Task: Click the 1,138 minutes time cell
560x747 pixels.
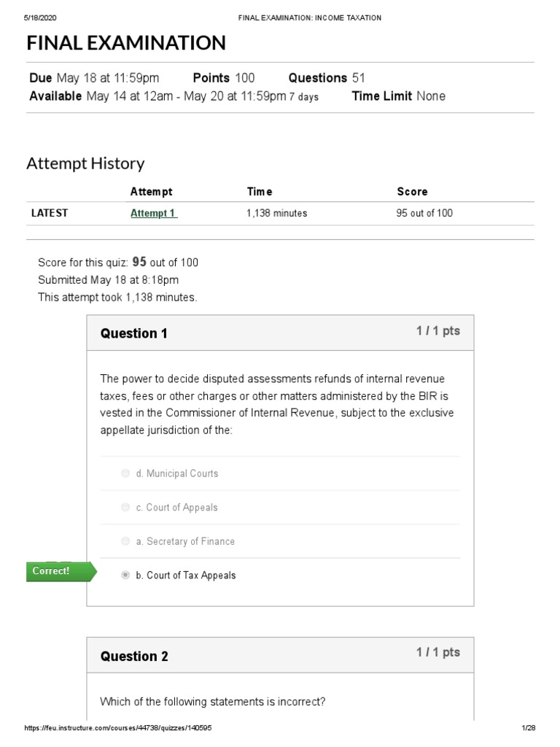Action: tap(276, 213)
